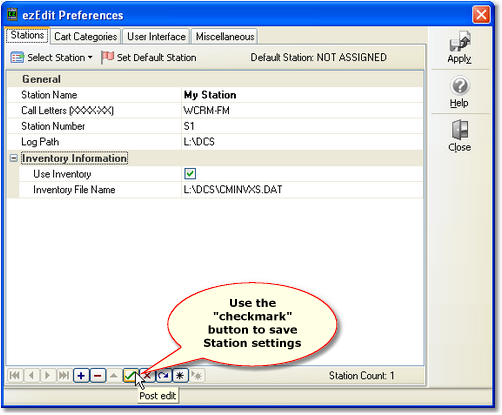Edit the Station Name value My Station

click(302, 95)
